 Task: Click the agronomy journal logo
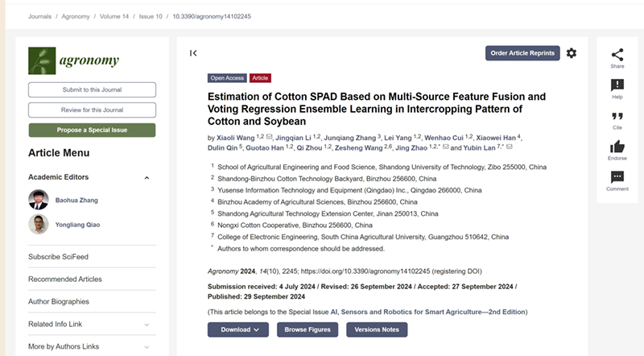pyautogui.click(x=74, y=60)
